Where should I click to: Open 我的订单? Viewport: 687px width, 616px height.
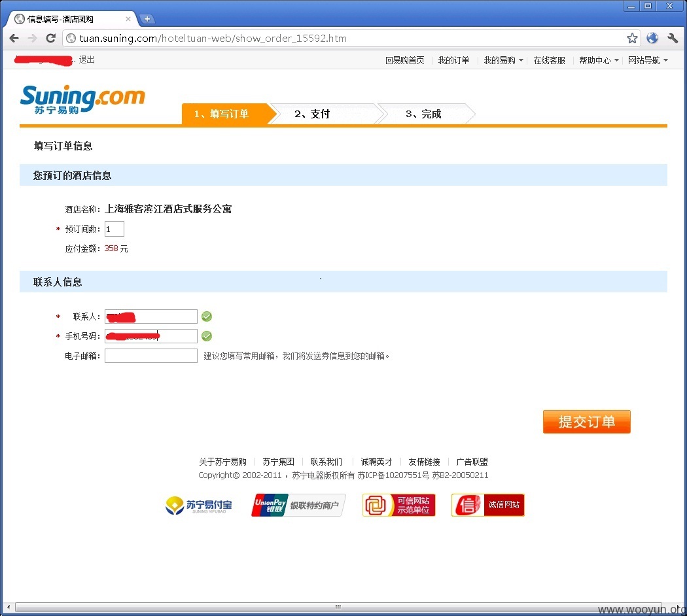click(453, 60)
